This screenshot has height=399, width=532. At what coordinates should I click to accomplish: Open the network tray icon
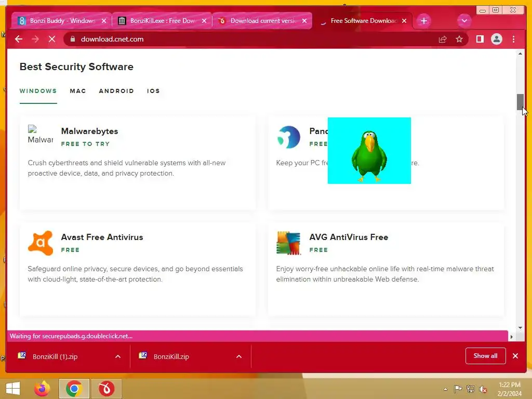(x=471, y=389)
